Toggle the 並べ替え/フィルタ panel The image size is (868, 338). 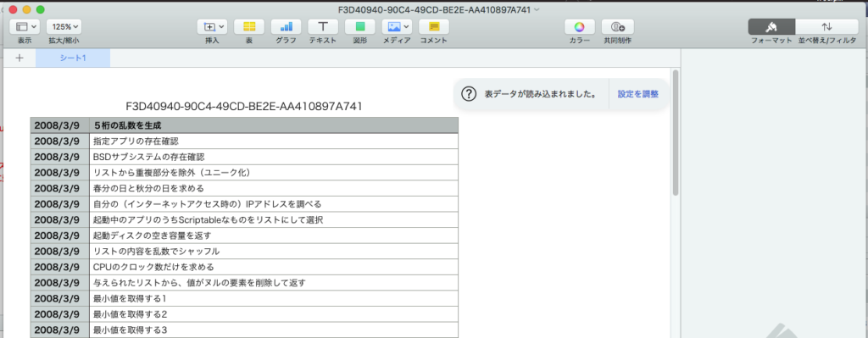click(x=827, y=26)
